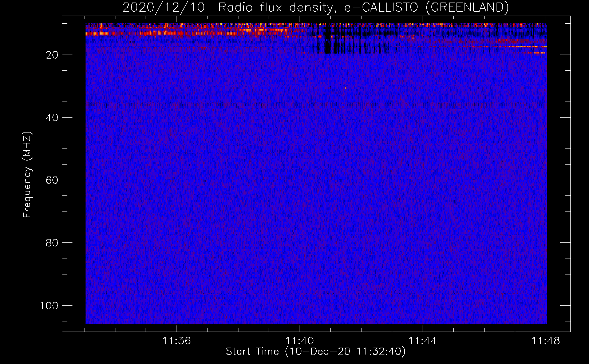This screenshot has height=364, width=589.
Task: Select the 11:48 time tick label
Action: point(546,341)
